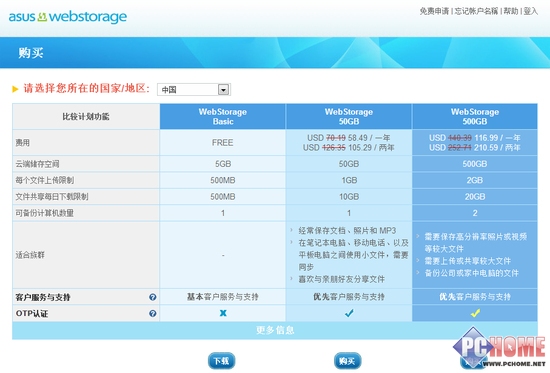Click the 免费申请 link
The image size is (550, 373).
point(434,11)
